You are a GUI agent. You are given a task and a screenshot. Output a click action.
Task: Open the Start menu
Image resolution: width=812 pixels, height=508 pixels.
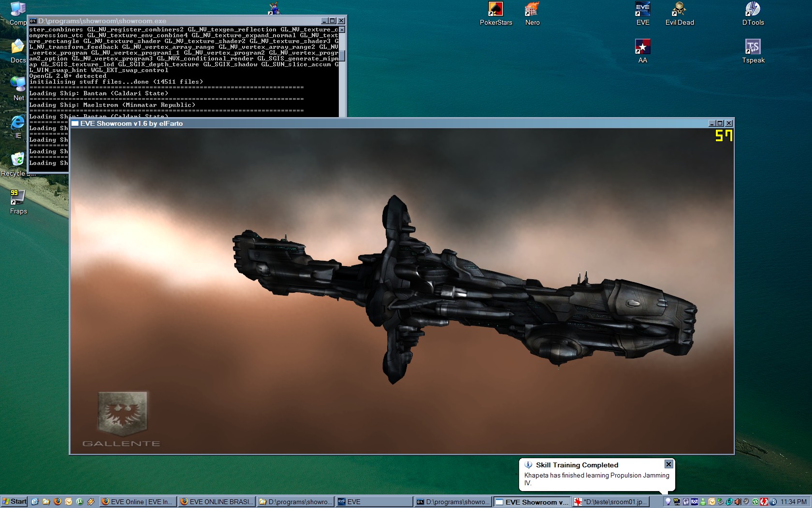[14, 502]
